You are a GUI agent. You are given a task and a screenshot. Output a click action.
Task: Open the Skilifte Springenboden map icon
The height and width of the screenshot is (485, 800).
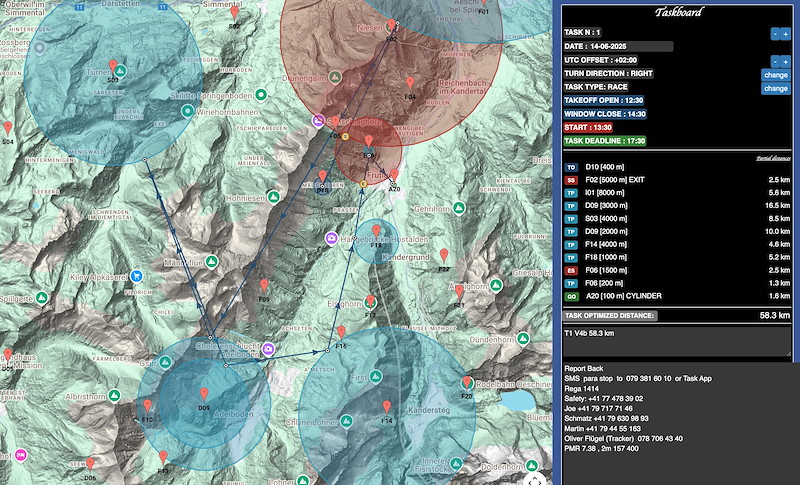(261, 95)
